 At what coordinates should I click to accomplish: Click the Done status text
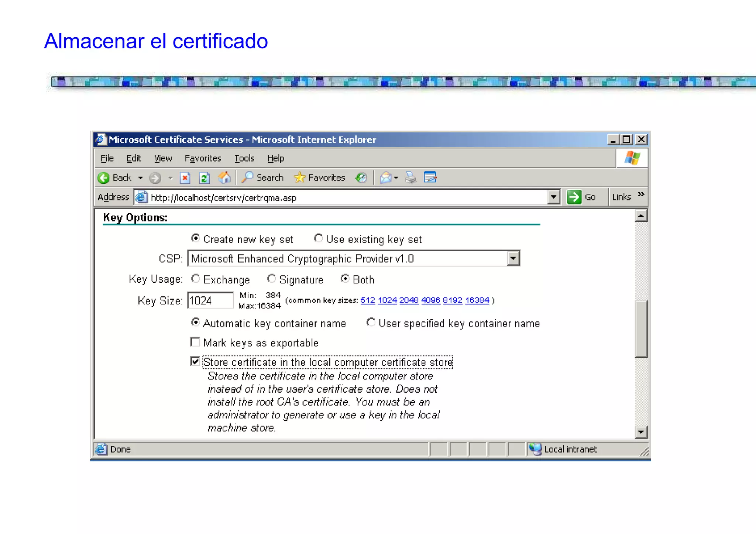tap(120, 449)
